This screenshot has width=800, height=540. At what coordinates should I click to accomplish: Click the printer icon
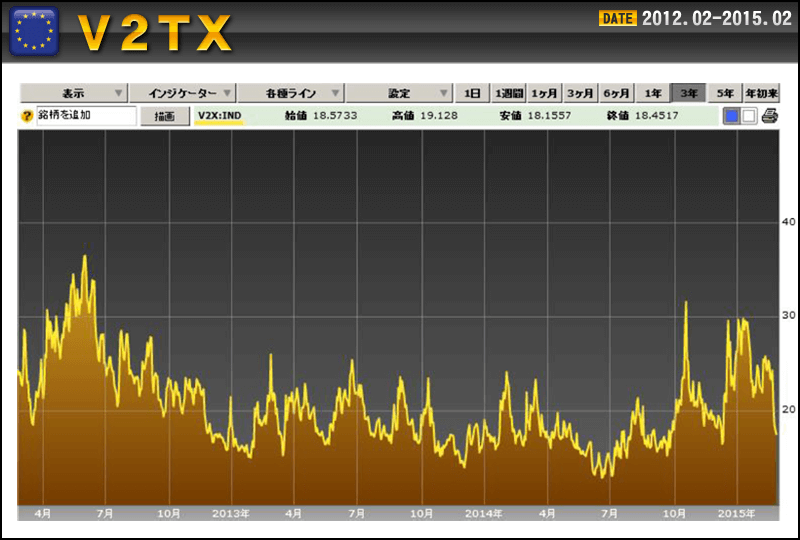[769, 116]
